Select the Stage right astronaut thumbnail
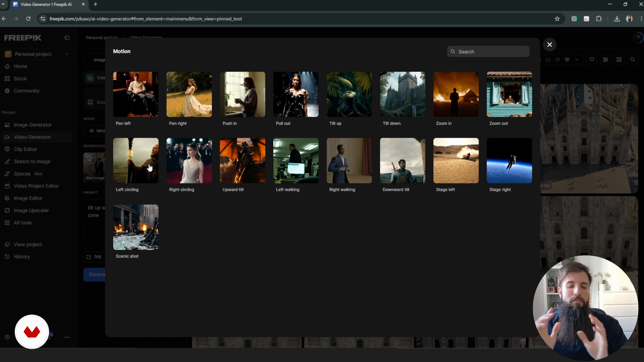 [x=509, y=161]
